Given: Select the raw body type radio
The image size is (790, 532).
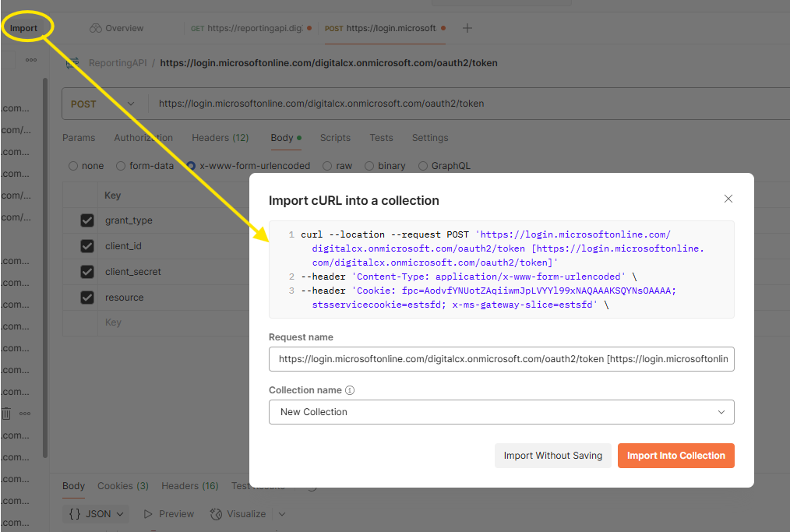Looking at the screenshot, I should 327,166.
